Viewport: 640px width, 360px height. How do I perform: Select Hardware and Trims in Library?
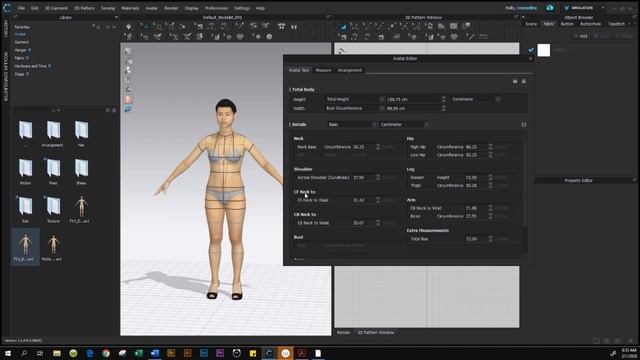coord(31,66)
